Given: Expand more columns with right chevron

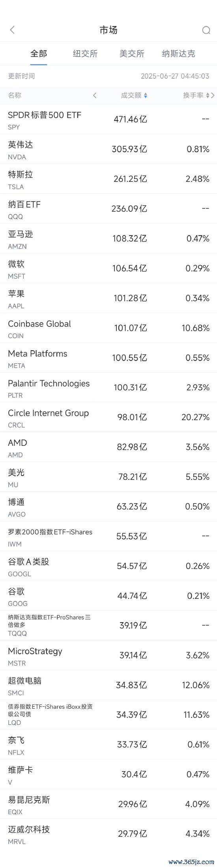Looking at the screenshot, I should tap(213, 95).
